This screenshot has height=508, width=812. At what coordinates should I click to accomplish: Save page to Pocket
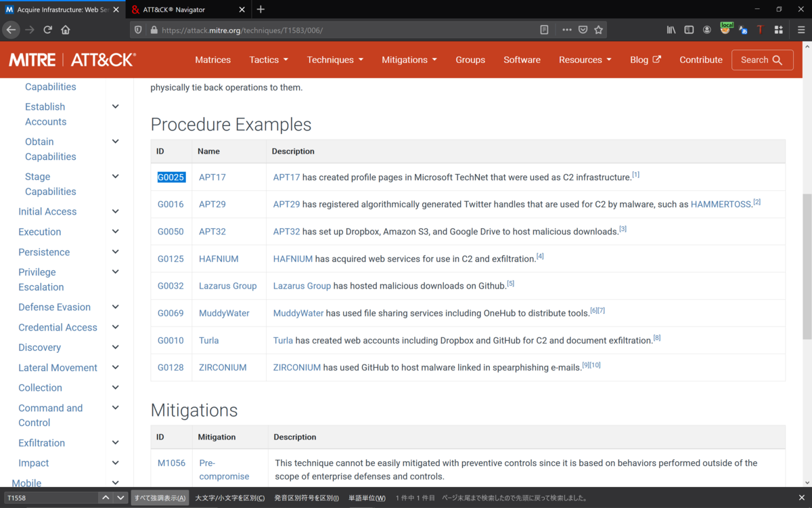[583, 30]
